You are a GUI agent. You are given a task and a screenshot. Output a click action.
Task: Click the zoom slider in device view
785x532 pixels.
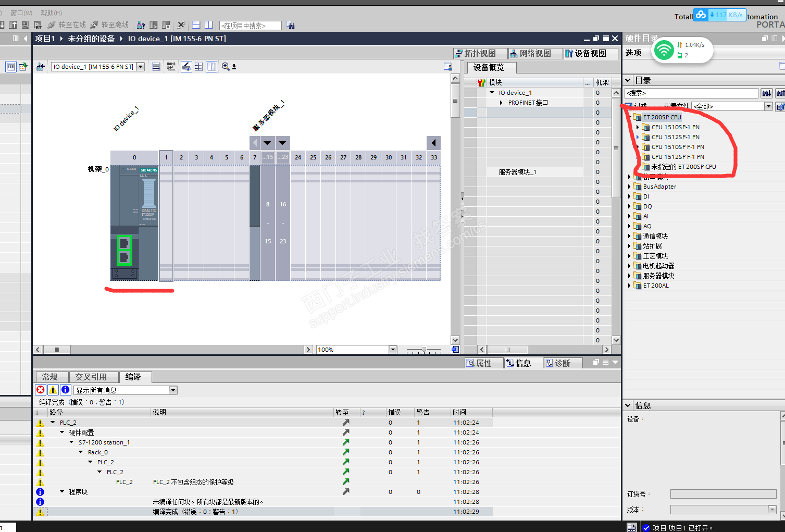click(424, 350)
